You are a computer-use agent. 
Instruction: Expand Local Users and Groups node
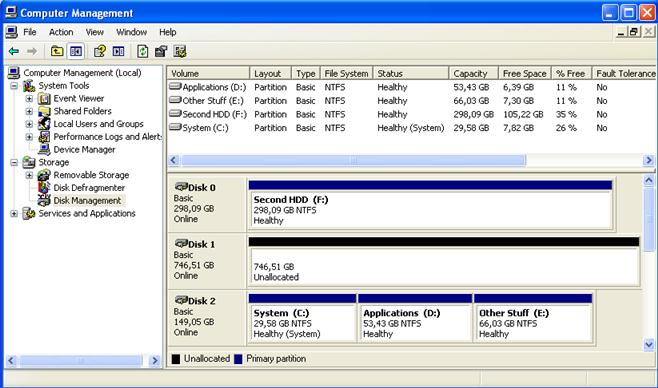click(29, 124)
